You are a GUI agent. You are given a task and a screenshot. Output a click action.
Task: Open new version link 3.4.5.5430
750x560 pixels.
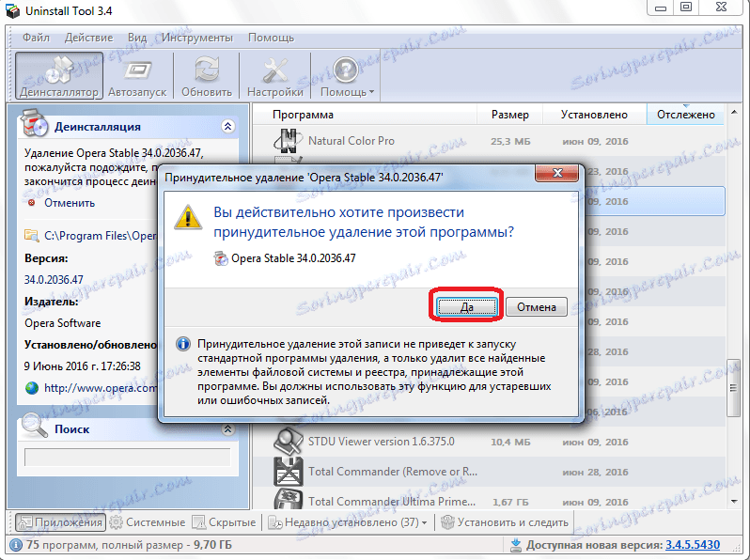693,545
